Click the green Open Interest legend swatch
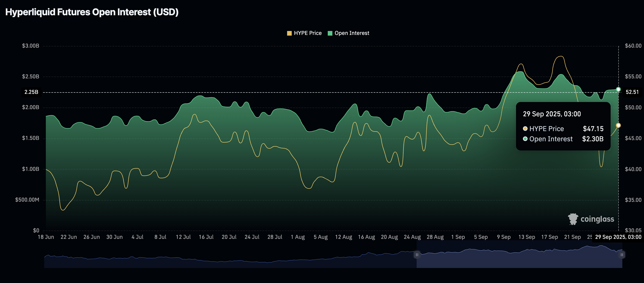Viewport: 644px width, 283px height. point(330,33)
